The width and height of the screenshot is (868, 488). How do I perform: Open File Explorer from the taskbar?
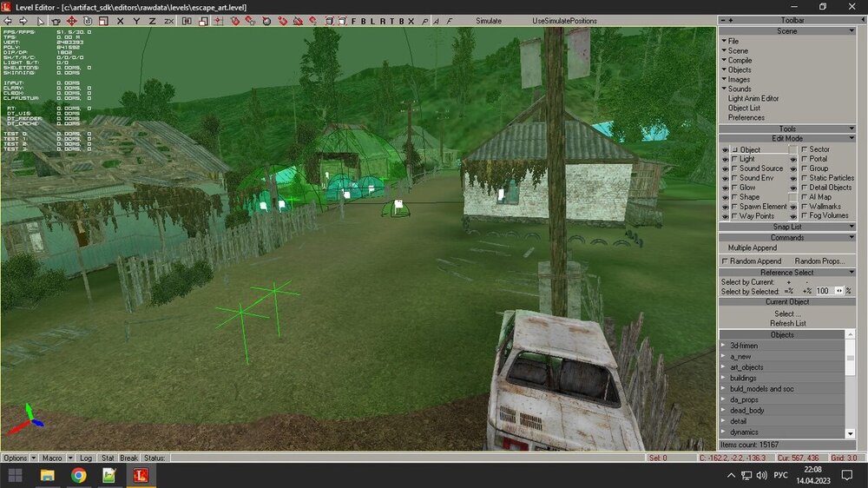point(47,475)
